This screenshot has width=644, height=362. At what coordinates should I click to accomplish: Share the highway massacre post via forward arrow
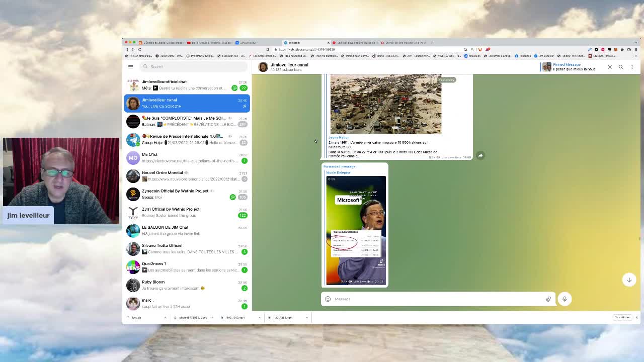click(x=480, y=155)
